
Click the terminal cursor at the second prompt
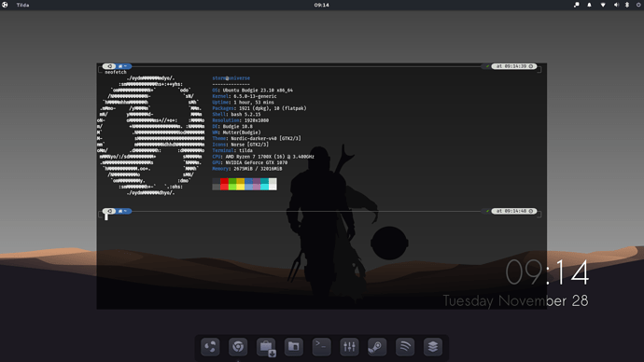(x=106, y=217)
